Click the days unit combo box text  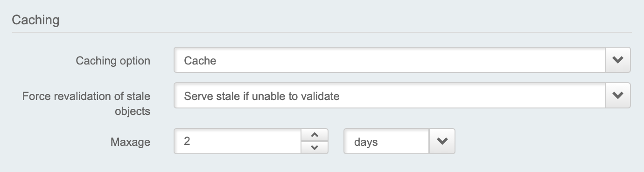(x=386, y=141)
